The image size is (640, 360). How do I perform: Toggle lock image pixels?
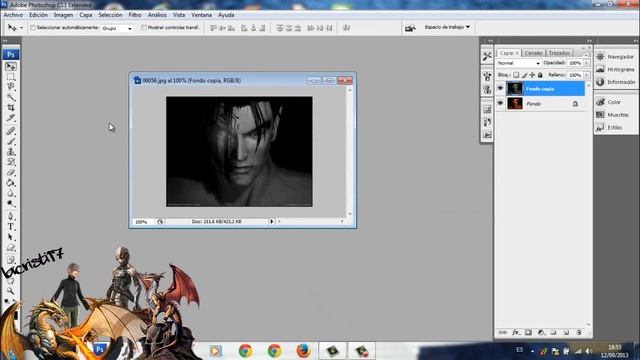[x=524, y=75]
